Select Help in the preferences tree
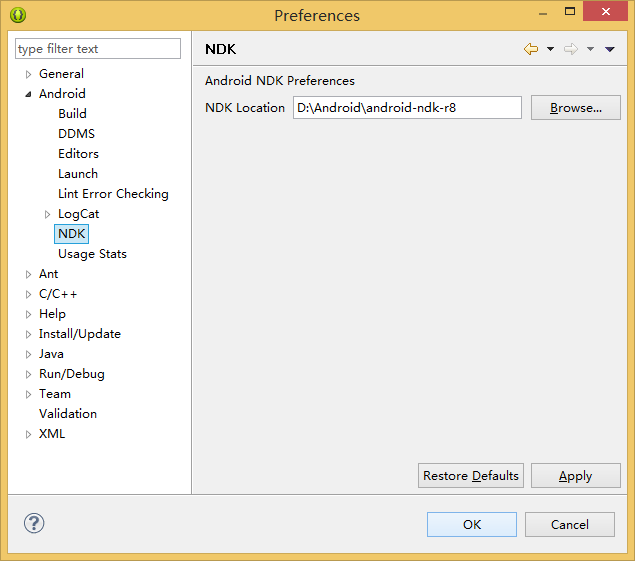The height and width of the screenshot is (561, 635). [52, 314]
